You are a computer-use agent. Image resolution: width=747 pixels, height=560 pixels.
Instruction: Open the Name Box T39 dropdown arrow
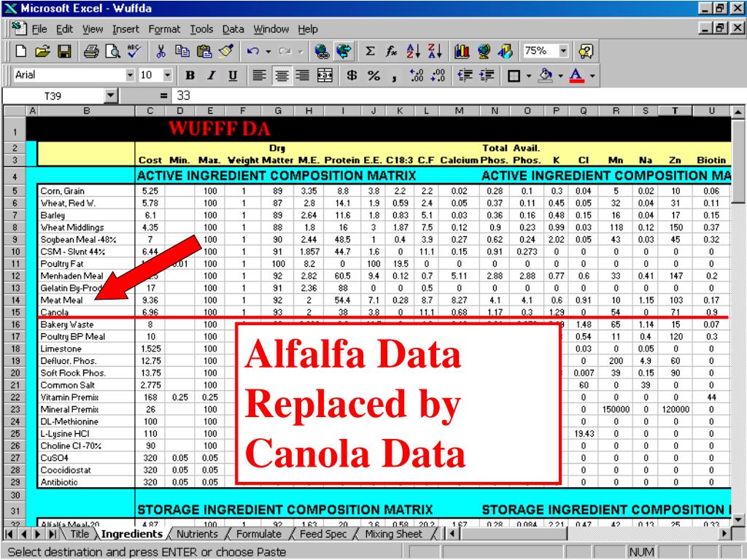click(111, 96)
